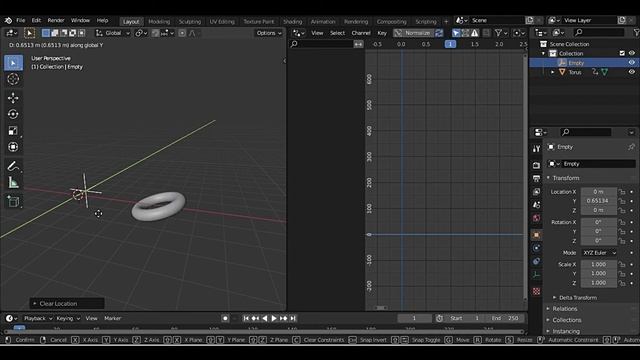Screen dimensions: 640x360
Task: Open the Object Constraints properties tab
Action: [x=536, y=261]
